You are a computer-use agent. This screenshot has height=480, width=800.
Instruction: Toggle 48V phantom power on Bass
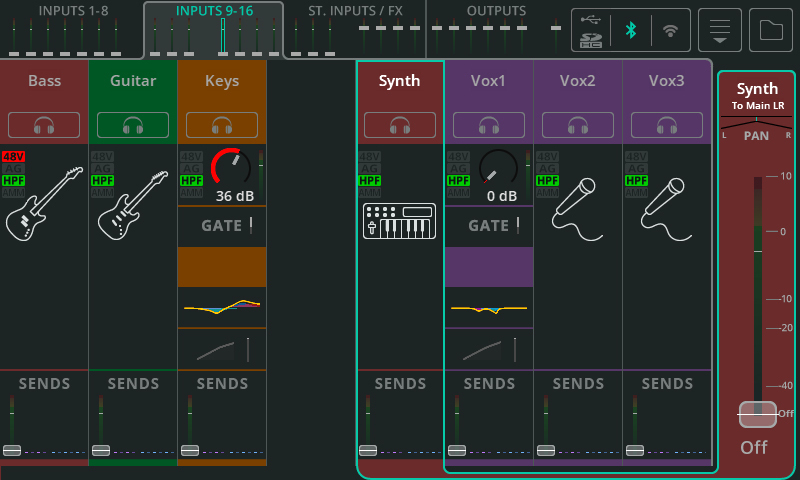click(x=13, y=157)
